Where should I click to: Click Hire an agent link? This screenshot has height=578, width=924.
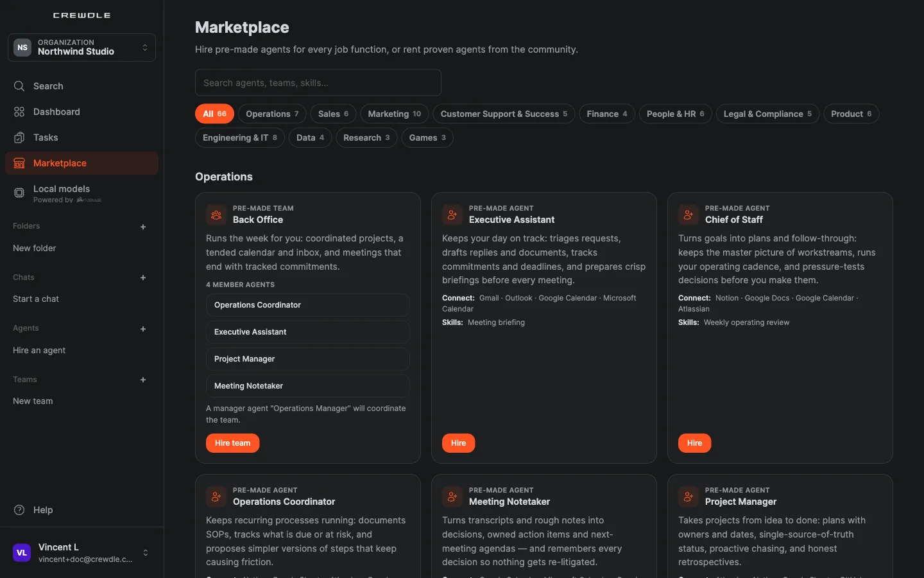coord(39,350)
